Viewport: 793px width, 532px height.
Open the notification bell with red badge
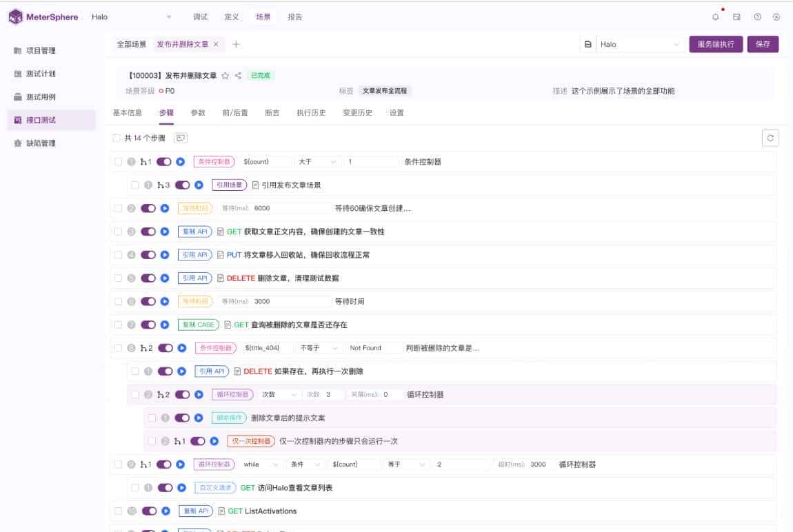point(716,17)
